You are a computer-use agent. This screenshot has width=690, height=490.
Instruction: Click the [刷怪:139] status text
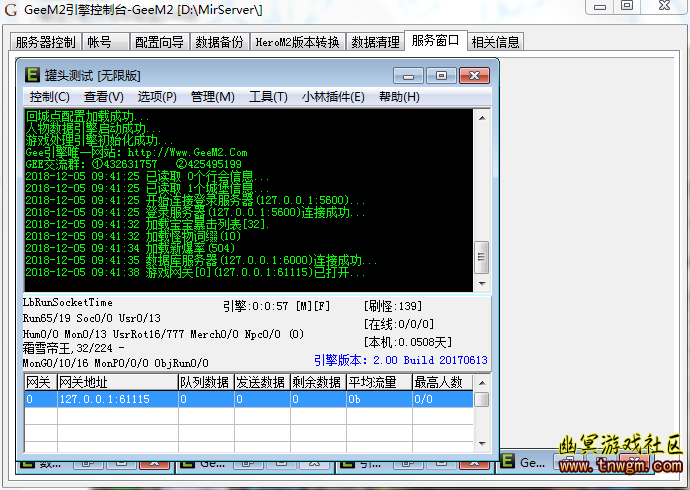(393, 306)
